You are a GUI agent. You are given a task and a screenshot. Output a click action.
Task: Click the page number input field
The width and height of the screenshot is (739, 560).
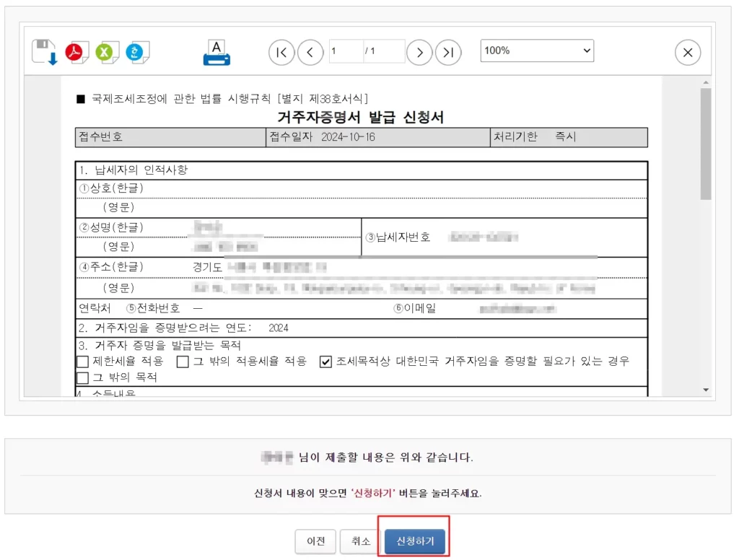346,51
